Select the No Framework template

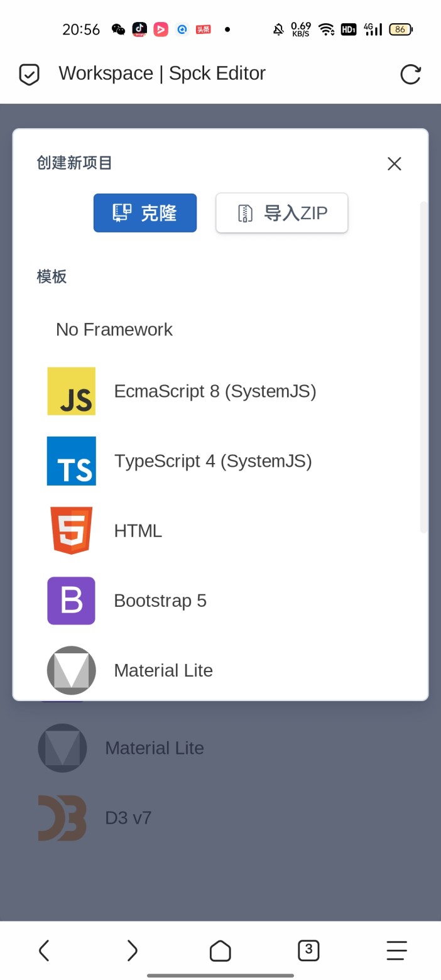(x=114, y=329)
